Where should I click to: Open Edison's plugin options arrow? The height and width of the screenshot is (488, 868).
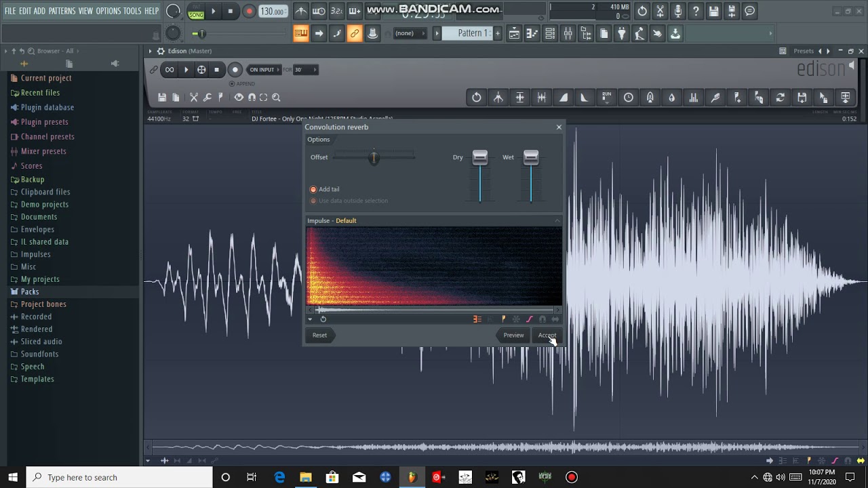pyautogui.click(x=151, y=51)
